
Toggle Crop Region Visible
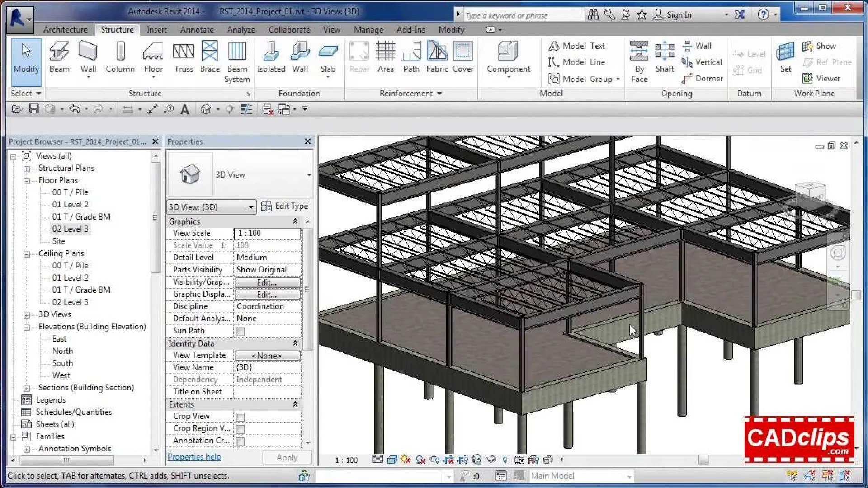(x=241, y=428)
